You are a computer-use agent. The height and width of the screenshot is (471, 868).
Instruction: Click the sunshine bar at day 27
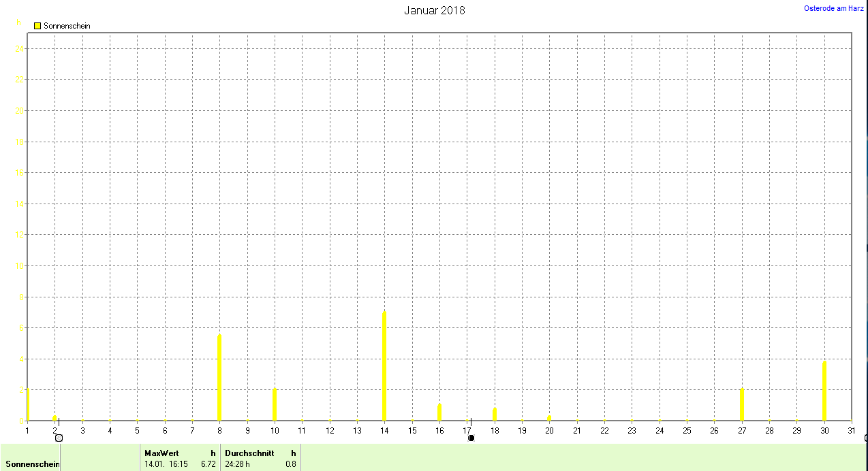pos(742,404)
